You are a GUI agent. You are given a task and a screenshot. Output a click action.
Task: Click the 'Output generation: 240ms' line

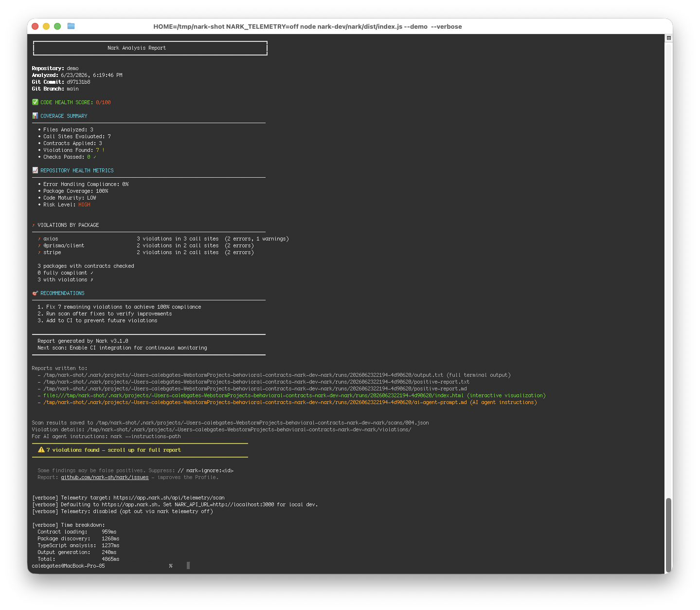tap(77, 553)
